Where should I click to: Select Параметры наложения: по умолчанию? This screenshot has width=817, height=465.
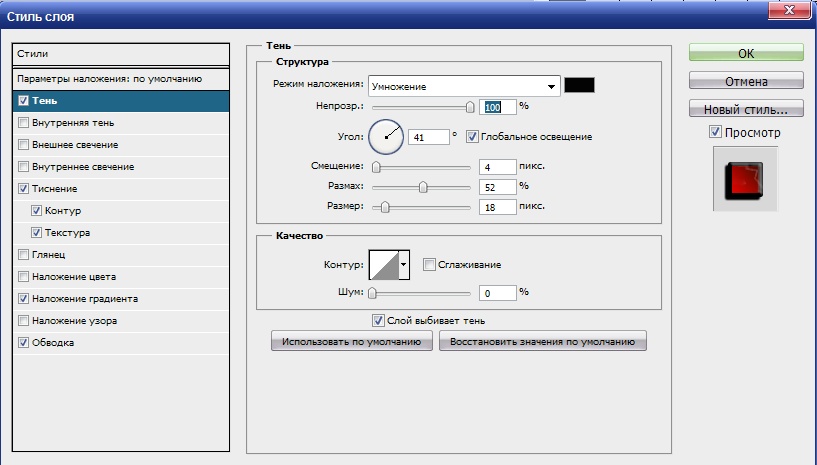tap(110, 78)
